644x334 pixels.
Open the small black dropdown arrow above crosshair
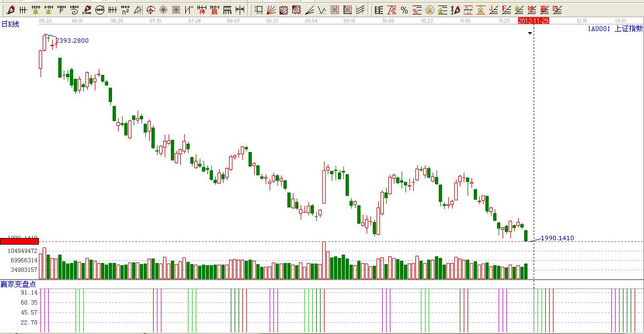[x=530, y=33]
